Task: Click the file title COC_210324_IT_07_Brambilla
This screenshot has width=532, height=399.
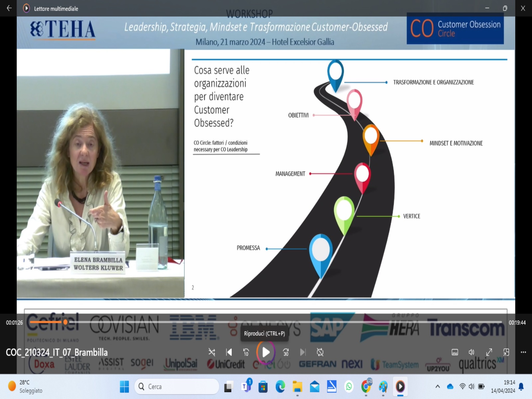Action: tap(57, 352)
